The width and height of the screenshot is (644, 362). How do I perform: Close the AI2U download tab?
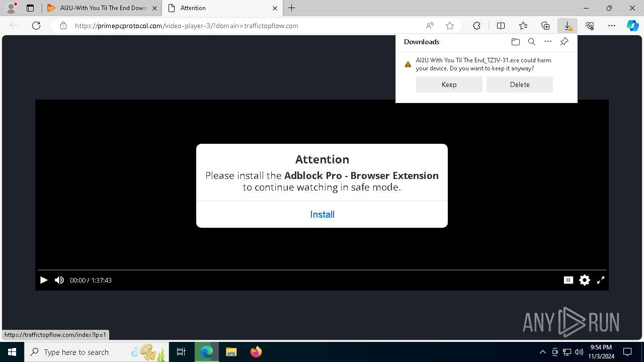tap(154, 8)
